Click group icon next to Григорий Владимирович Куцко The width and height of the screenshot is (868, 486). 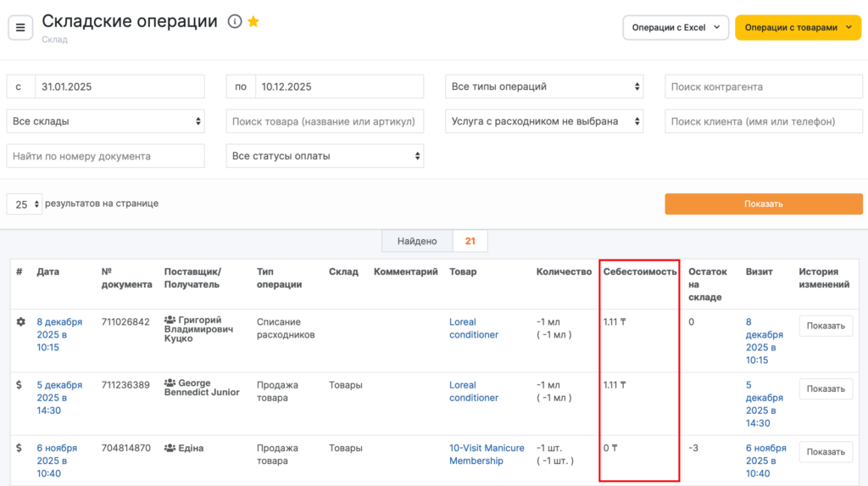tap(170, 322)
